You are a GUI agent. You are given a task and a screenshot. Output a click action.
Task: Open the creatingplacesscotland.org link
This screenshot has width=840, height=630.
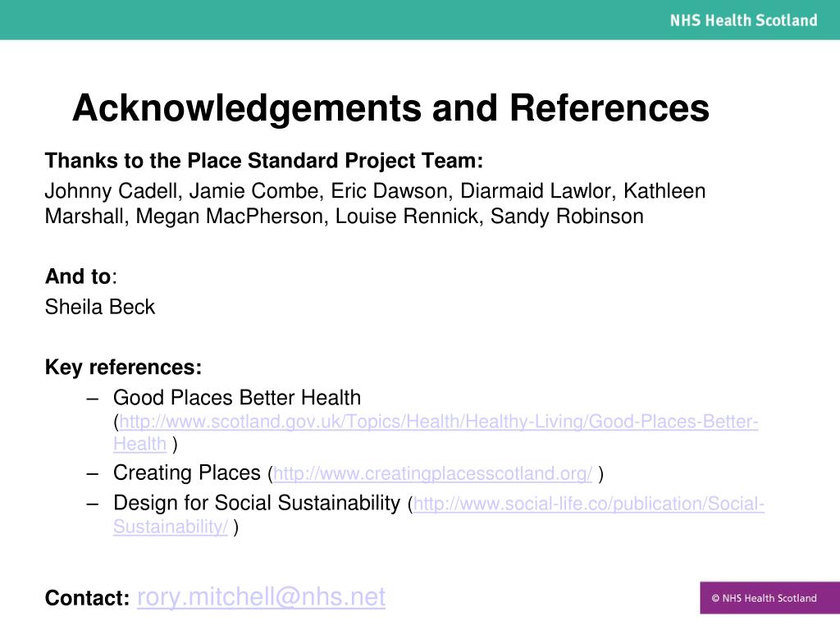[432, 473]
